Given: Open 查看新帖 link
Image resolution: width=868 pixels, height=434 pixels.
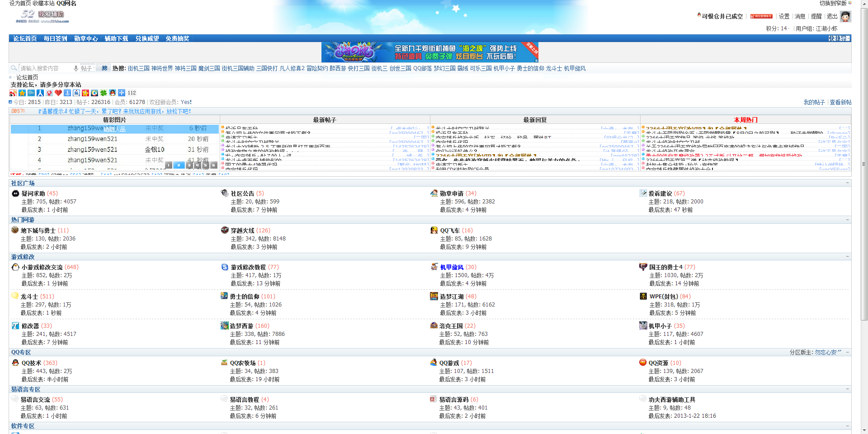Looking at the screenshot, I should (x=840, y=102).
